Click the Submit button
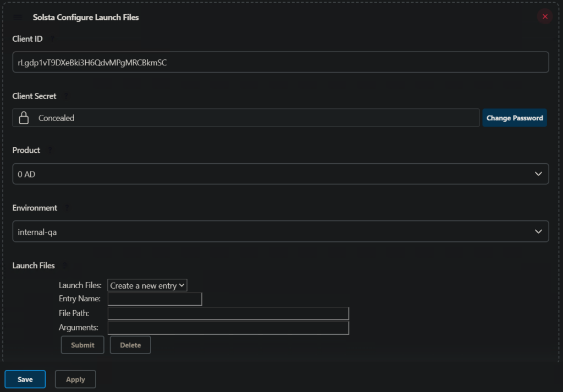 coord(82,345)
